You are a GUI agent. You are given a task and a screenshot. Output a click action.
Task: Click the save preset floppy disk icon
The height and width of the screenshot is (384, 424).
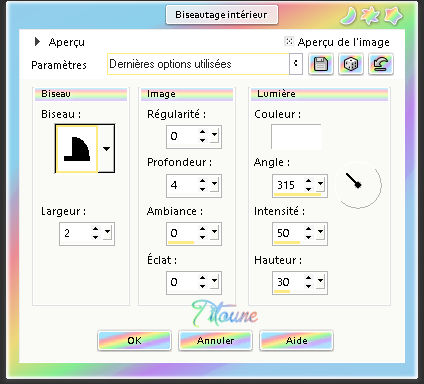click(x=320, y=64)
